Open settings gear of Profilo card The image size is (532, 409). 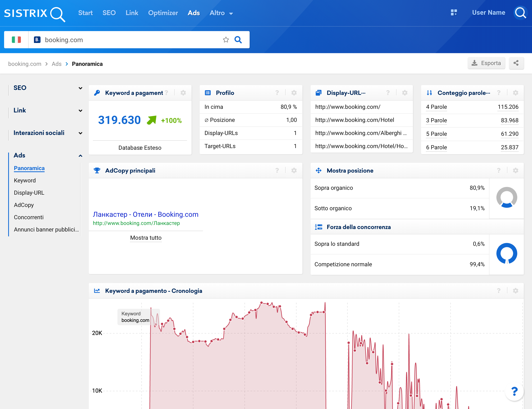[294, 93]
